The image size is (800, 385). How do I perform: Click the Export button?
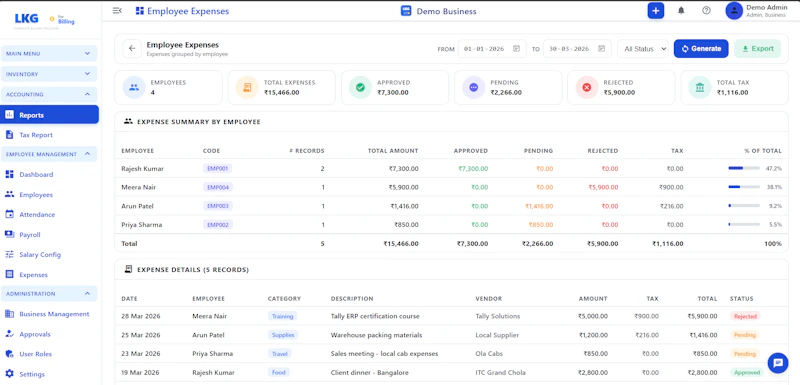pos(758,48)
